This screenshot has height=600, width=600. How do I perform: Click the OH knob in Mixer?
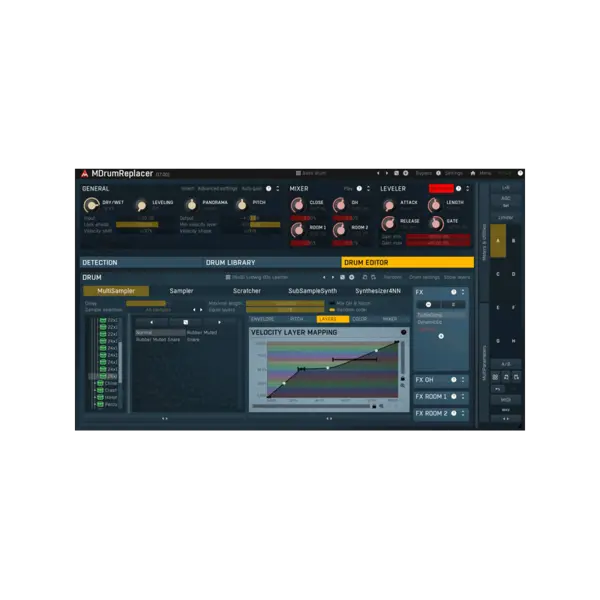click(x=340, y=205)
